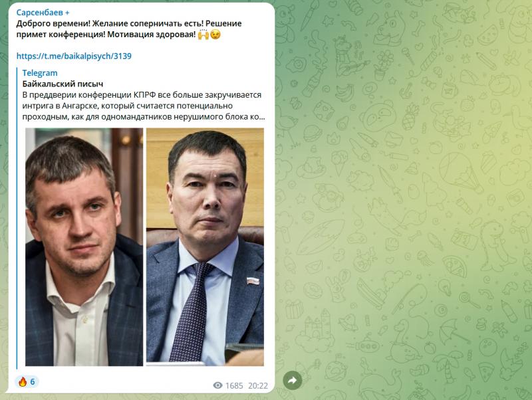Viewport: 532px width, 400px height.
Task: Click the reaction count number 6
Action: pos(33,382)
